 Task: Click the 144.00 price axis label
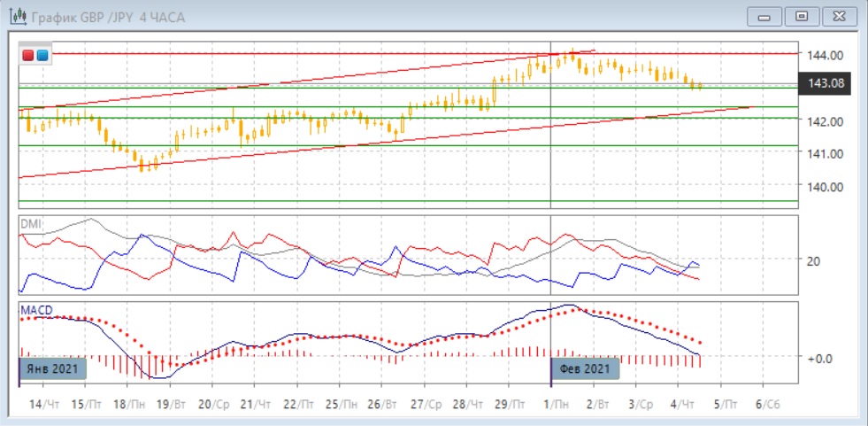tap(822, 54)
